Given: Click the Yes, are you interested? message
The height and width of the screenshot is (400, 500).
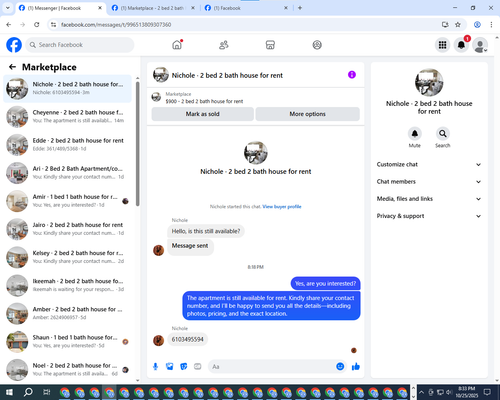Looking at the screenshot, I should (x=325, y=284).
